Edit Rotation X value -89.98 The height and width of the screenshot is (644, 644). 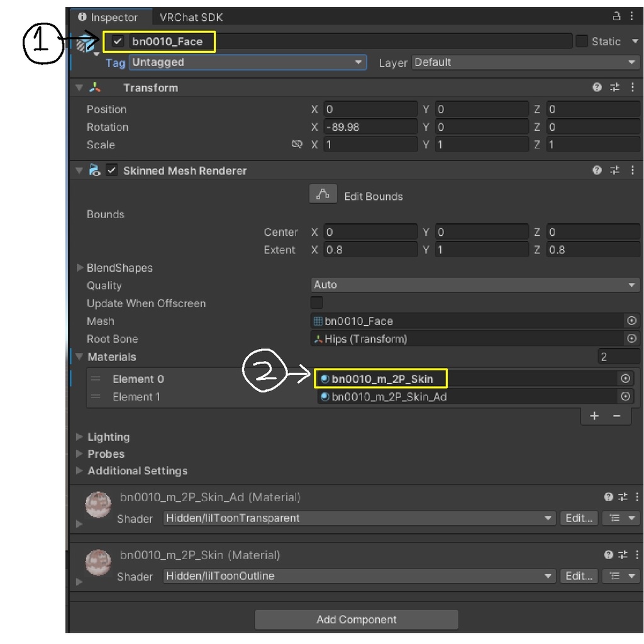coord(370,127)
